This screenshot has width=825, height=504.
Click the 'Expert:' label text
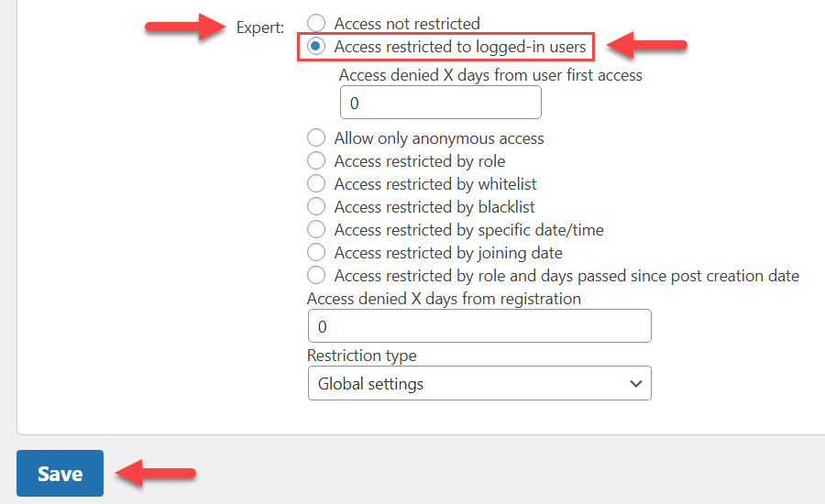click(260, 27)
